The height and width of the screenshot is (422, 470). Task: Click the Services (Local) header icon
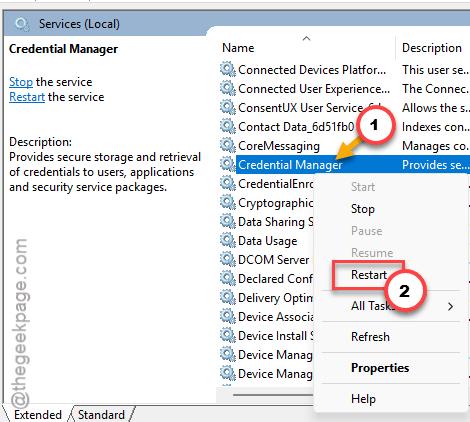(x=22, y=24)
